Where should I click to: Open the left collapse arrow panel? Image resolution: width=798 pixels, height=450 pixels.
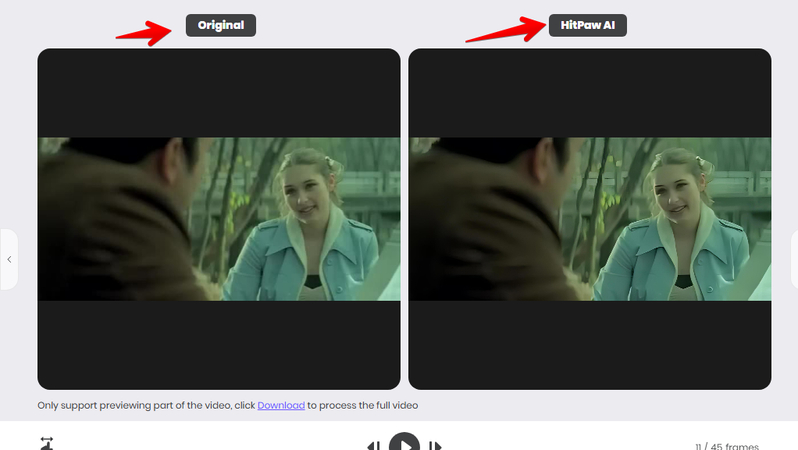[x=9, y=260]
